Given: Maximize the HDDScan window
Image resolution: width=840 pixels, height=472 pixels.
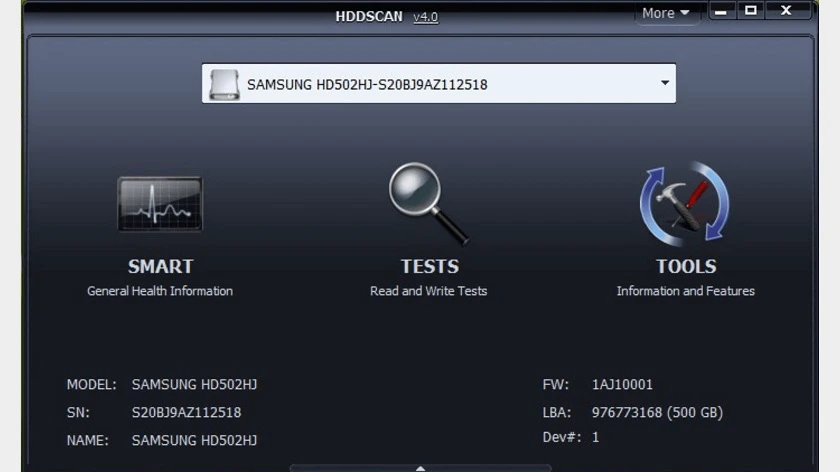Looking at the screenshot, I should pos(751,11).
